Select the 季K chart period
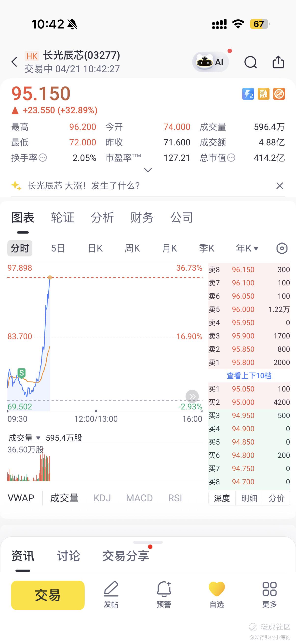 pyautogui.click(x=207, y=248)
